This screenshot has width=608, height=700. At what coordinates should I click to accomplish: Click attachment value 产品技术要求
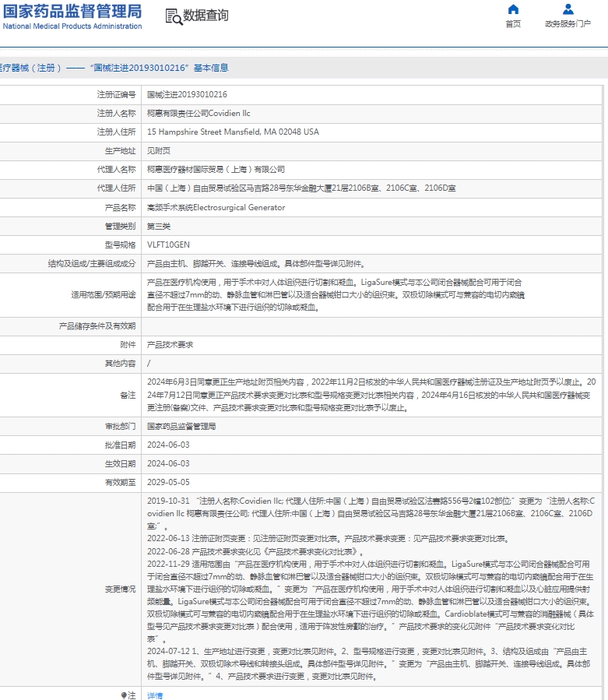click(170, 345)
